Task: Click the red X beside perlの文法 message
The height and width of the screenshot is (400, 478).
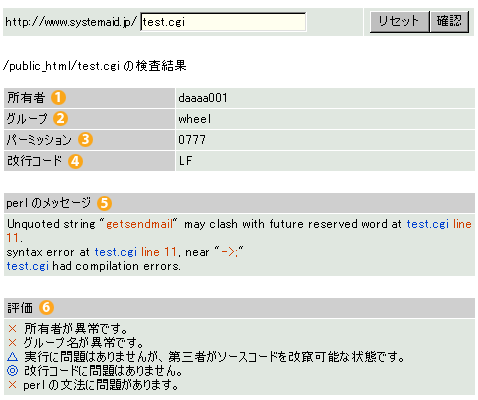Action: click(12, 385)
